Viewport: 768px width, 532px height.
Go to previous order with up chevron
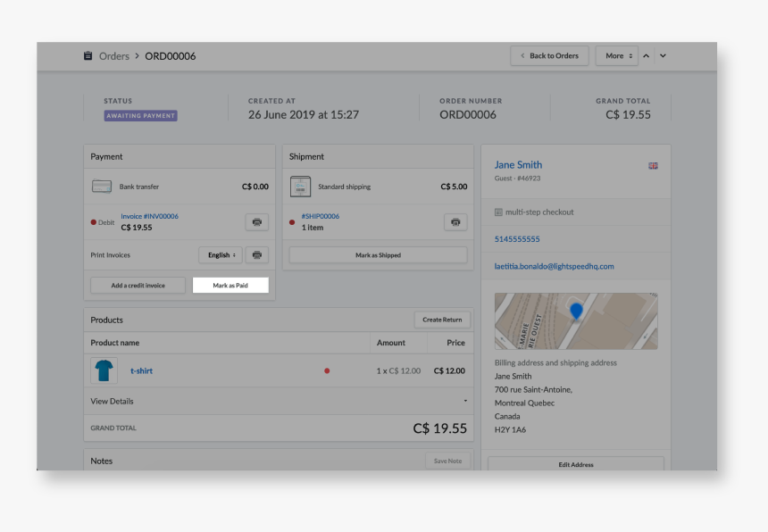[647, 56]
